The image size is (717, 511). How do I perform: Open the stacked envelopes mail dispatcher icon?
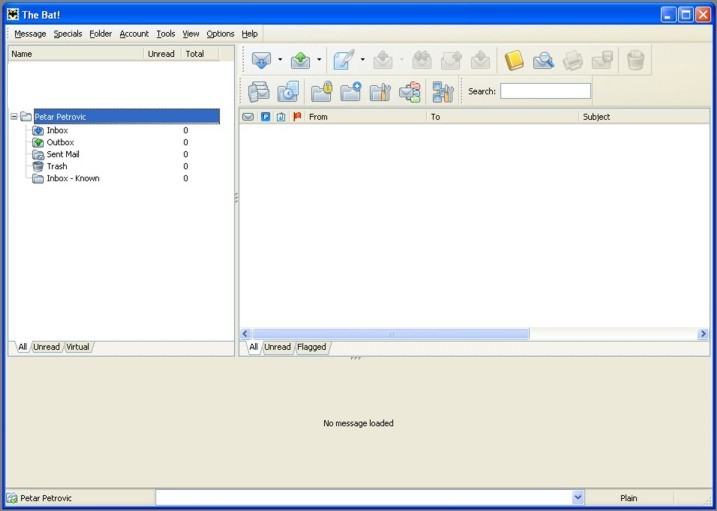pyautogui.click(x=259, y=91)
